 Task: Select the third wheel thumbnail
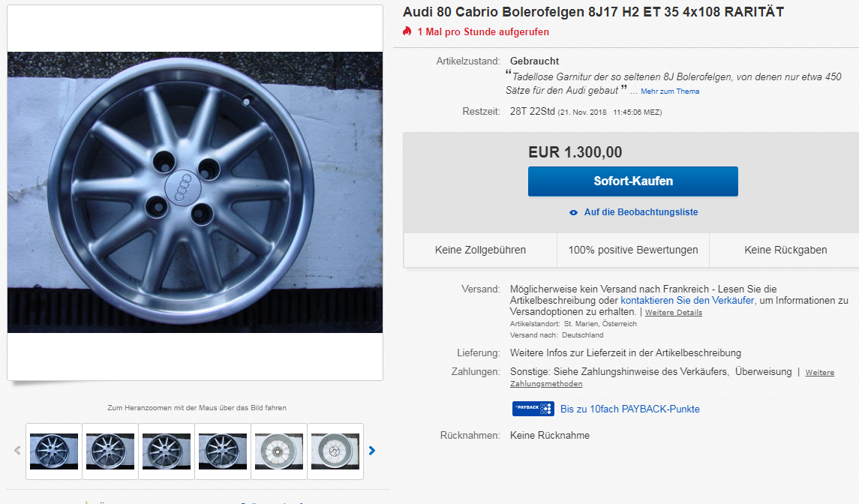coord(167,451)
